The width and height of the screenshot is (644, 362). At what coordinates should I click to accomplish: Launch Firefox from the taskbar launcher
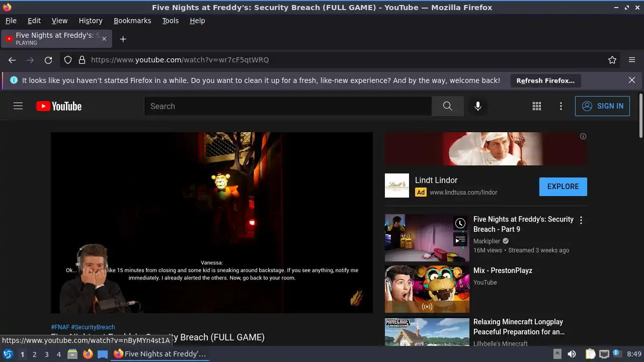[88, 354]
